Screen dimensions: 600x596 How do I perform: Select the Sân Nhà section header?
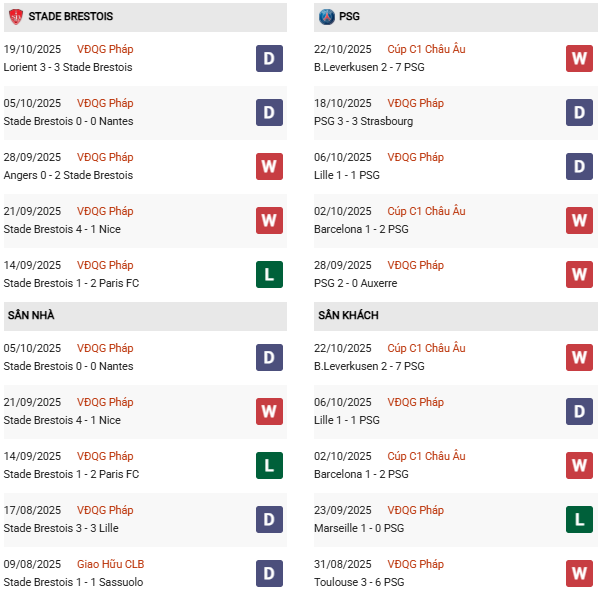point(31,316)
